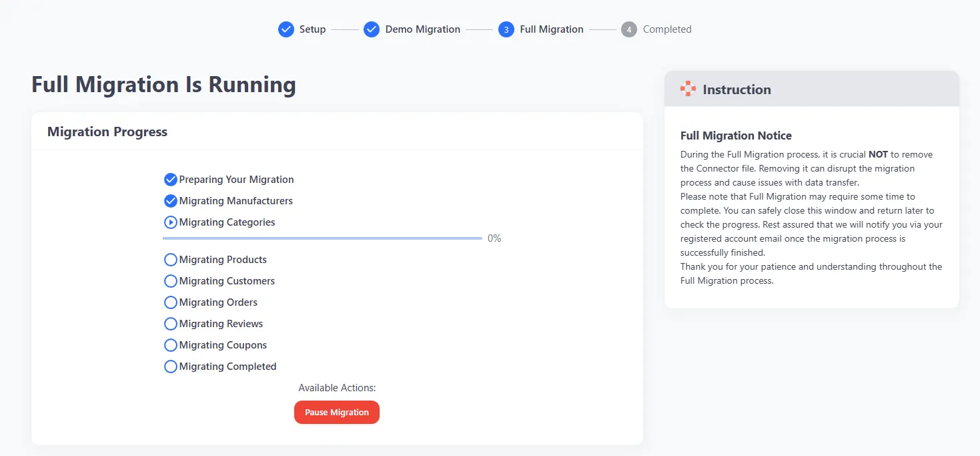Click the Full Migration Notice heading
This screenshot has height=456, width=980.
(736, 136)
